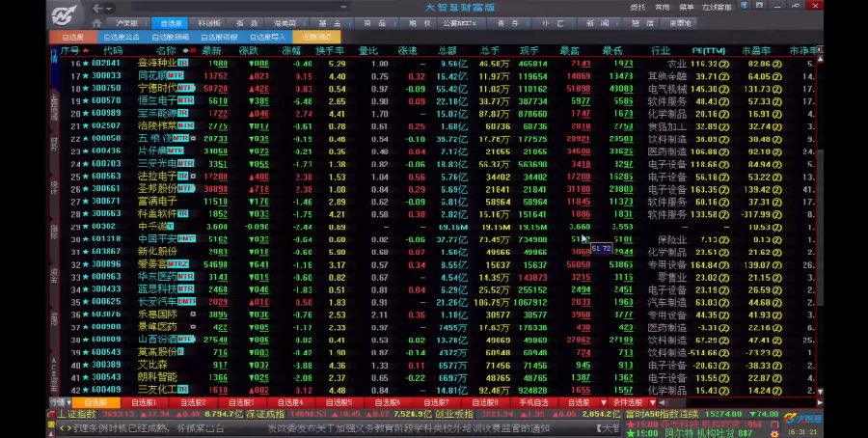868x438 pixels.
Task: Click the star icon for stock 600409
Action: click(86, 390)
